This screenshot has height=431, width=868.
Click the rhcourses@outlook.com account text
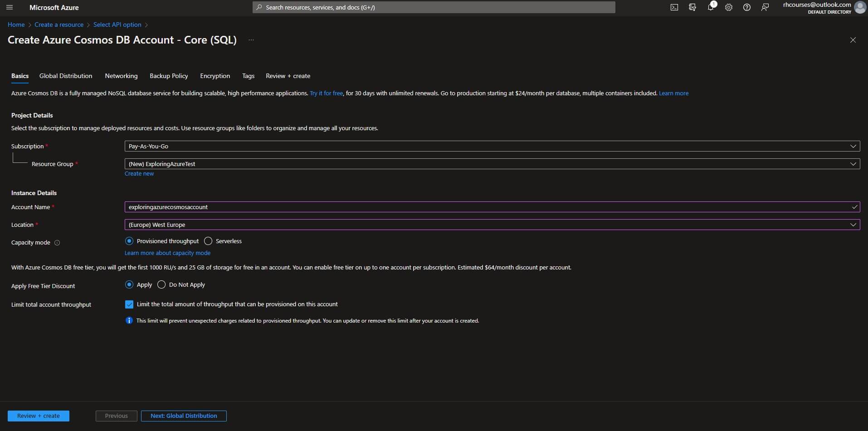(x=817, y=5)
